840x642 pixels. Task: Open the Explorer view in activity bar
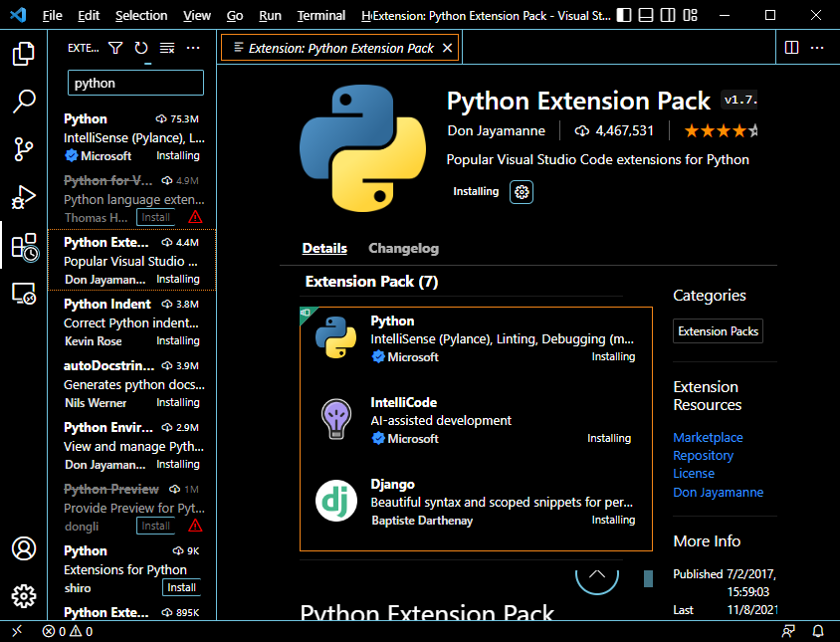pos(24,54)
